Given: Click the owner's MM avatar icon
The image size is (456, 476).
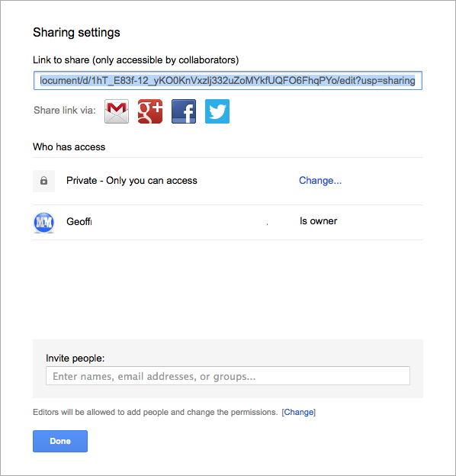Looking at the screenshot, I should (44, 223).
